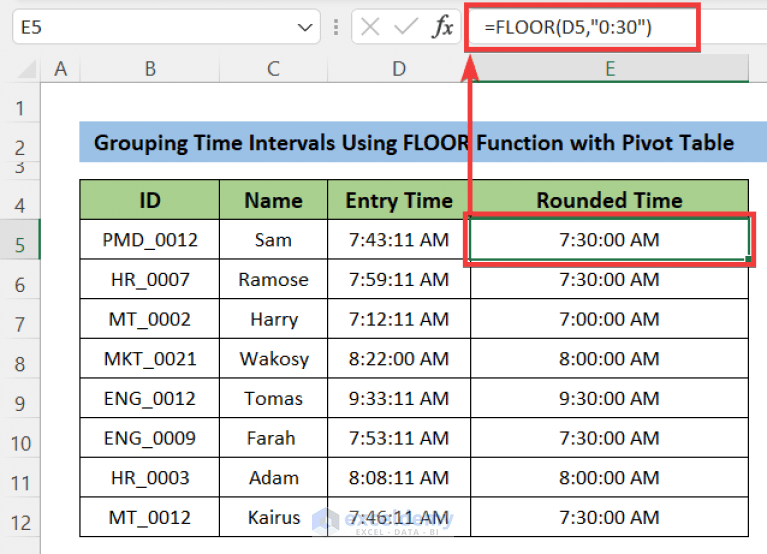The height and width of the screenshot is (554, 767).
Task: Select column B header
Action: [150, 69]
